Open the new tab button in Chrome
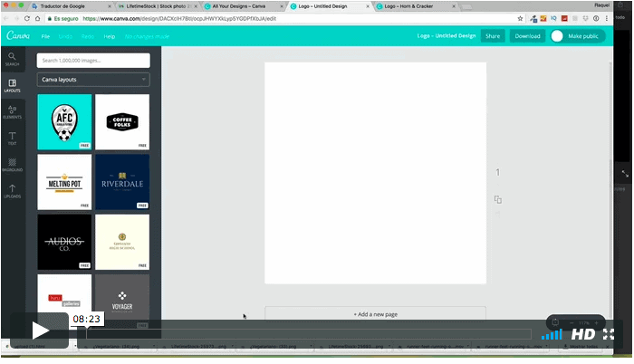634x364 pixels. click(x=466, y=7)
